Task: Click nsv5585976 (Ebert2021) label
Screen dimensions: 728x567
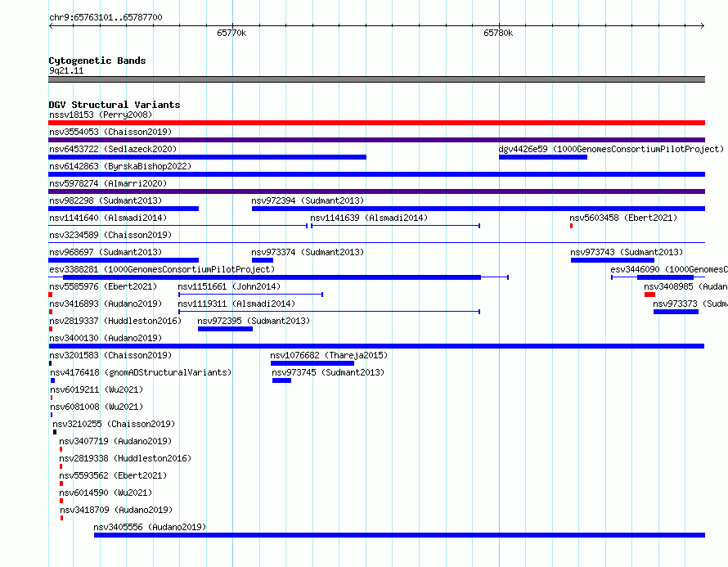Action: point(103,286)
